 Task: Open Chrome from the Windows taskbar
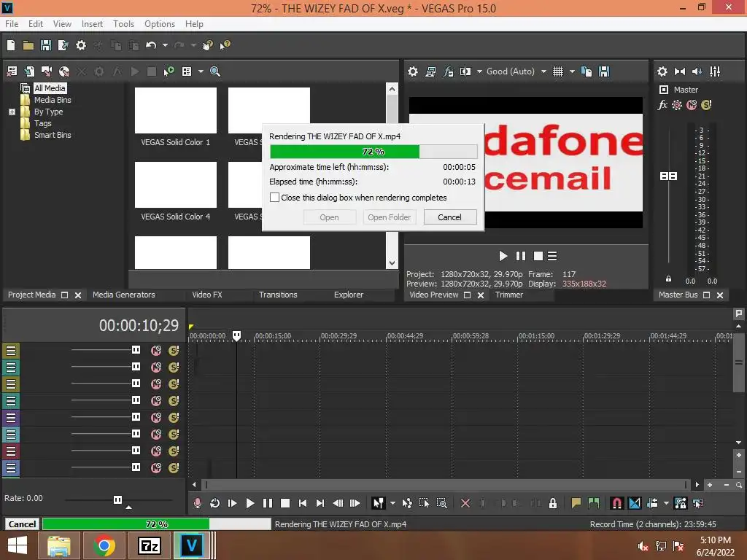[x=104, y=545]
